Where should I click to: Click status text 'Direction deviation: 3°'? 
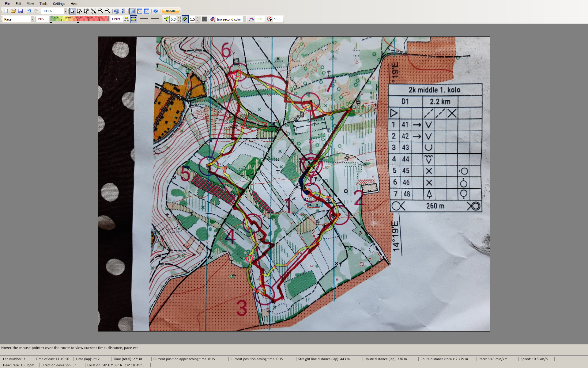58,365
